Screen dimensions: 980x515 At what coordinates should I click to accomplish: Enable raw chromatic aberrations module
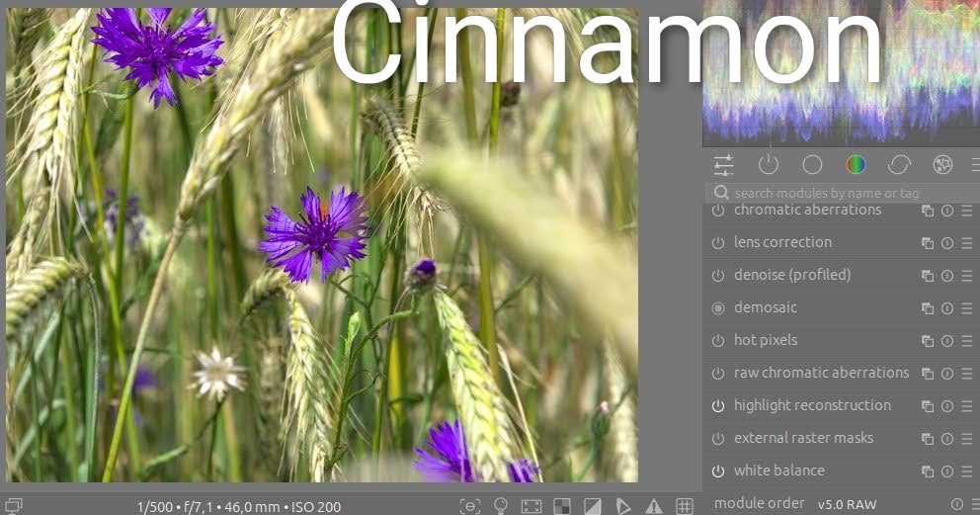pyautogui.click(x=718, y=374)
